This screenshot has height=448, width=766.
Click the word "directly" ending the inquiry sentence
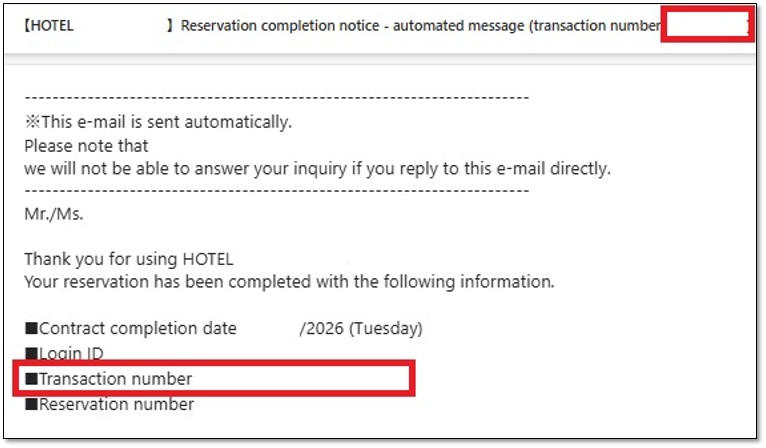click(578, 168)
